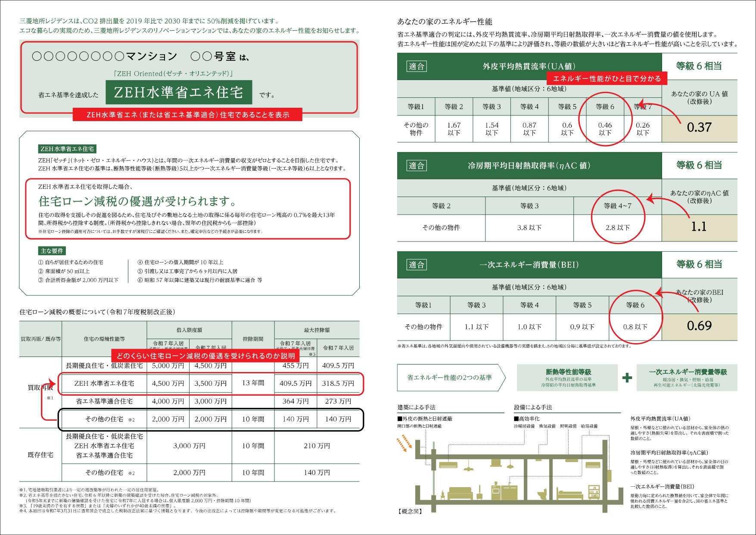
Task: Select the green ZEH水準省エネ住宅 banner
Action: tap(179, 92)
